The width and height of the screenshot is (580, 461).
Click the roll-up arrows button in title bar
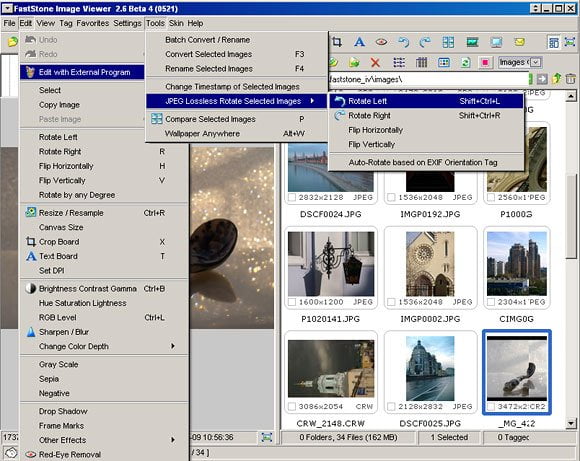coord(535,8)
